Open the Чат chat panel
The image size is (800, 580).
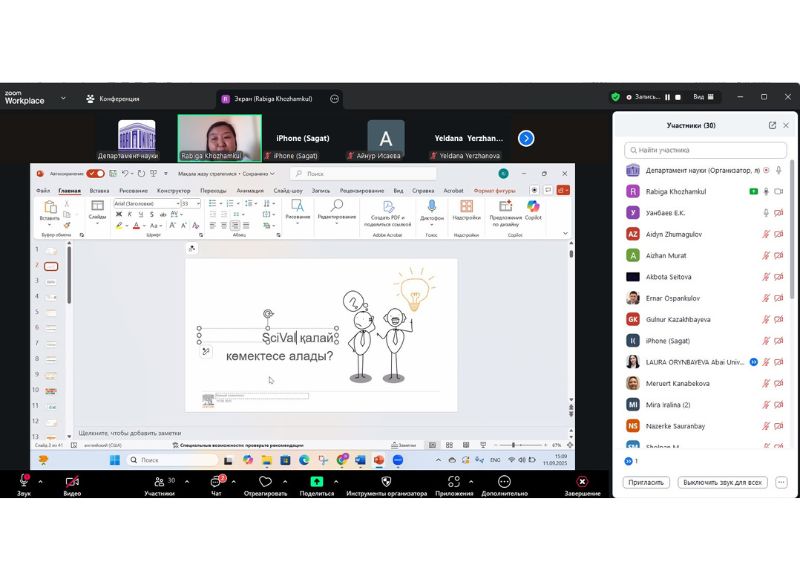(x=216, y=482)
